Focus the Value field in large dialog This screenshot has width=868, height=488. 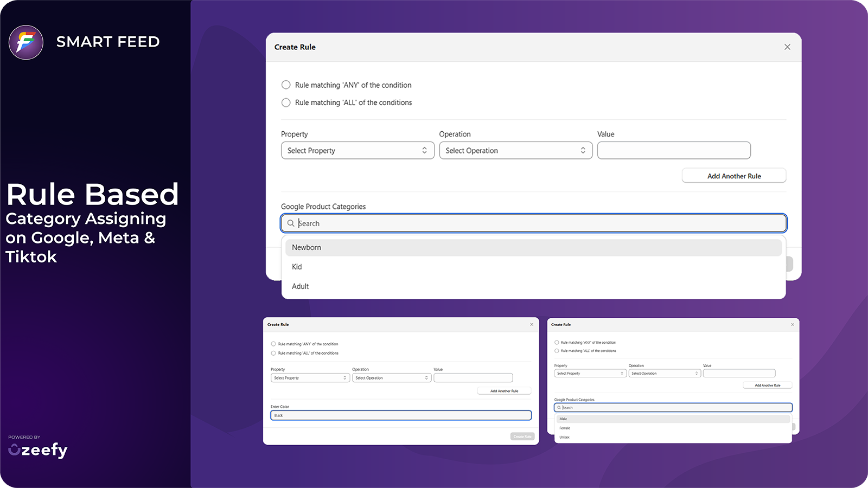pos(674,150)
